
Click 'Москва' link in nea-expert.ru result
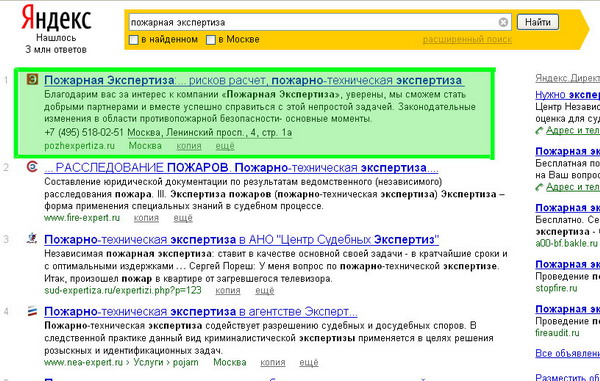(230, 362)
